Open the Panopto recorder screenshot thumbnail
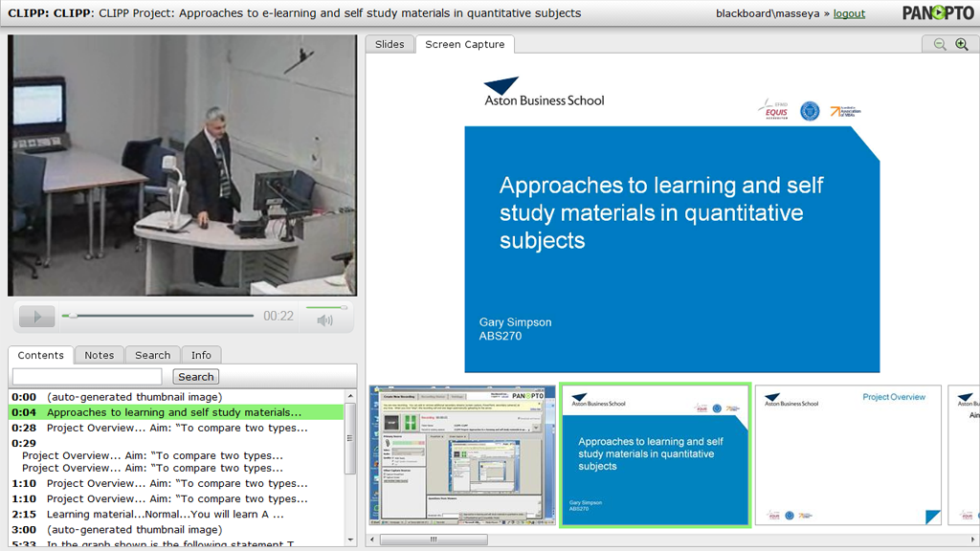 [x=462, y=454]
